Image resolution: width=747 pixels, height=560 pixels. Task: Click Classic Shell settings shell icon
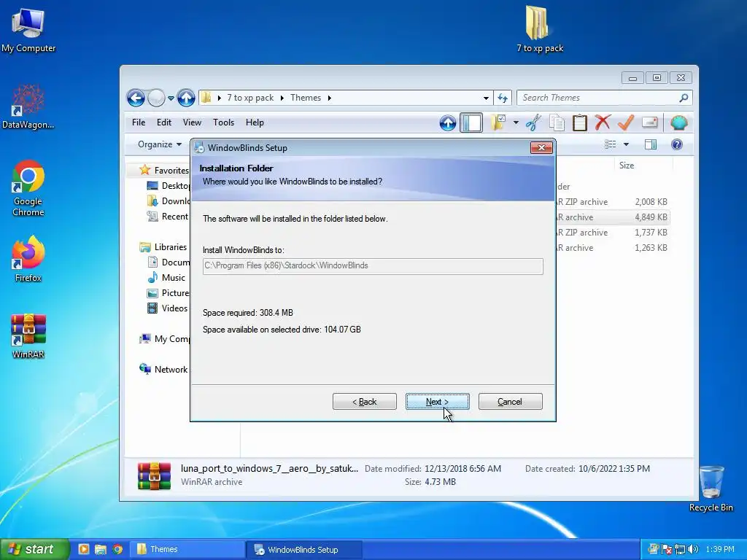[678, 122]
